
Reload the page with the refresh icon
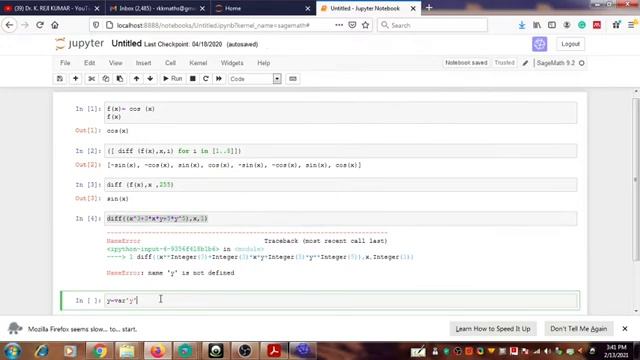pyautogui.click(x=40, y=25)
